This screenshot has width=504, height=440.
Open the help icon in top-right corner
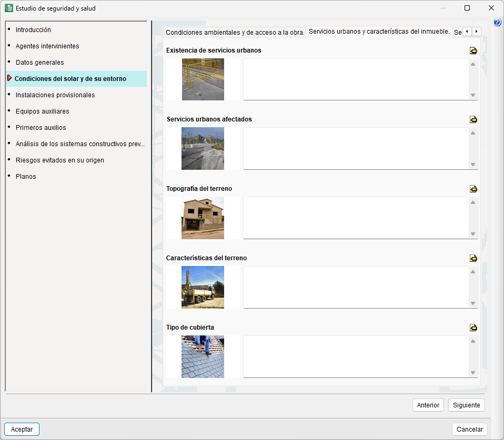pyautogui.click(x=497, y=22)
